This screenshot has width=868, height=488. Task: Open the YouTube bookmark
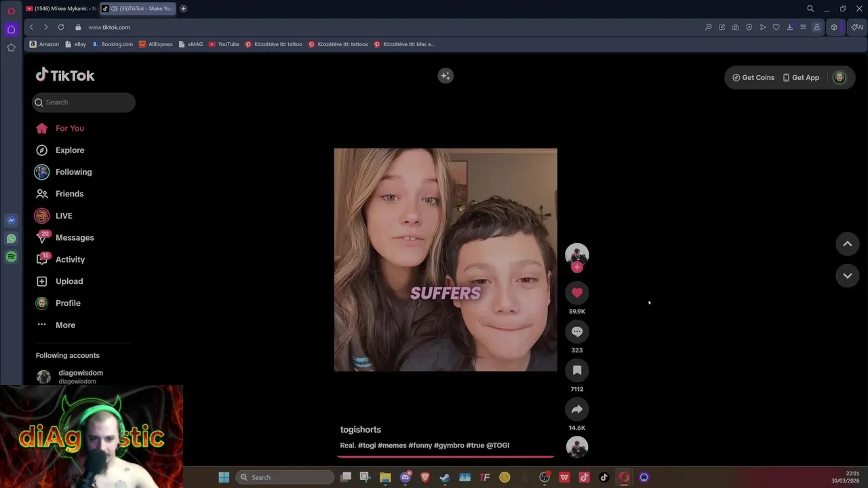(x=224, y=44)
